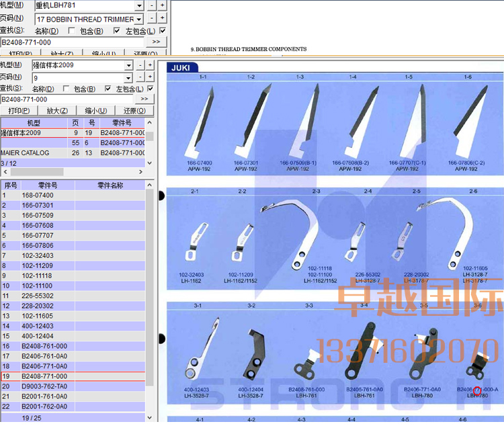Select part row 1 168-07400
Image resolution: width=504 pixels, height=426 pixels.
pos(73,196)
